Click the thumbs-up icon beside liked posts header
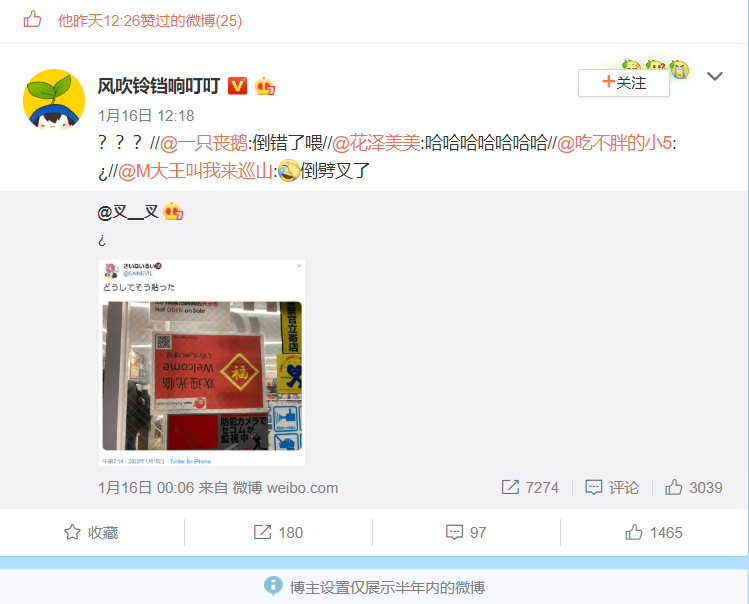Image resolution: width=749 pixels, height=604 pixels. click(x=32, y=20)
